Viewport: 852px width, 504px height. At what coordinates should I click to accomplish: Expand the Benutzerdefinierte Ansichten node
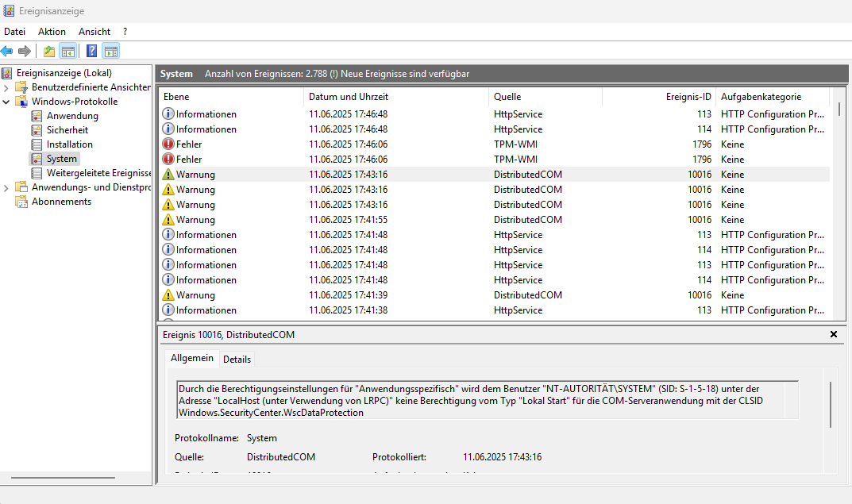[6, 87]
